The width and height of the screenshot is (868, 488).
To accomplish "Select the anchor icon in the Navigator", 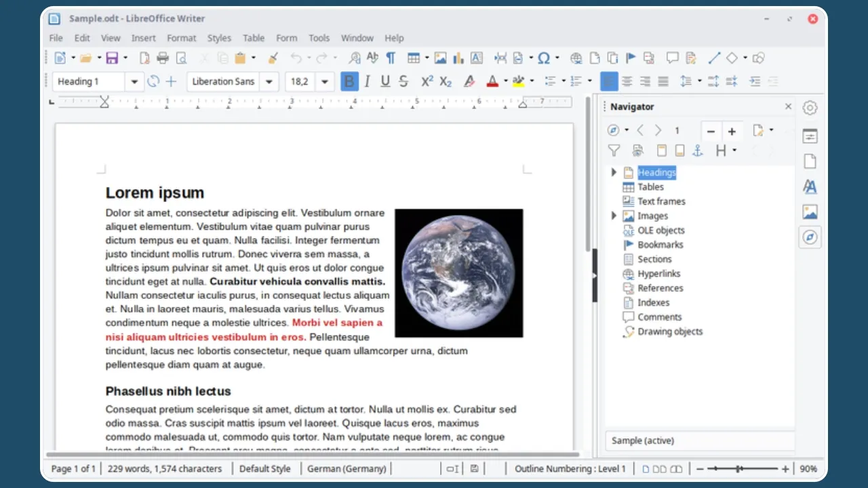I will click(x=697, y=150).
